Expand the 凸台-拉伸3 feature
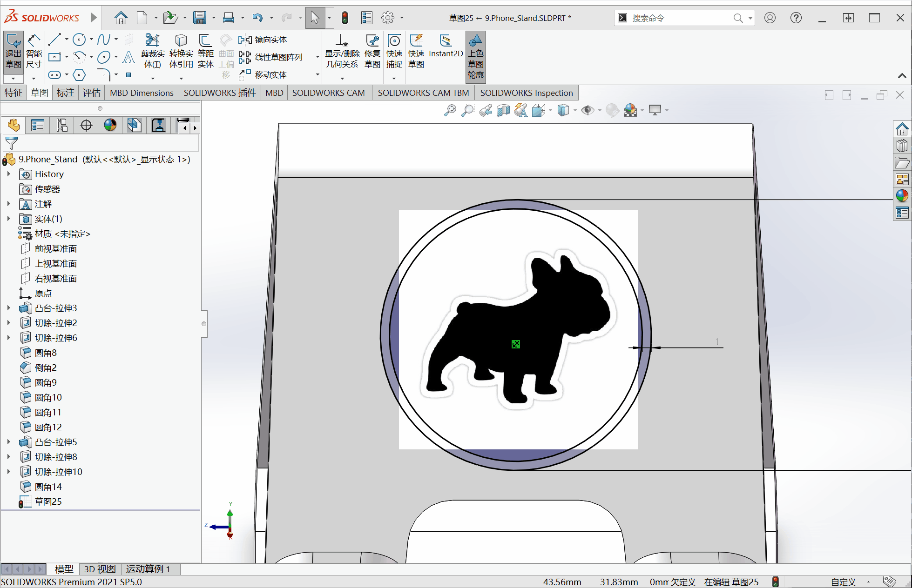The width and height of the screenshot is (912, 588). tap(8, 308)
